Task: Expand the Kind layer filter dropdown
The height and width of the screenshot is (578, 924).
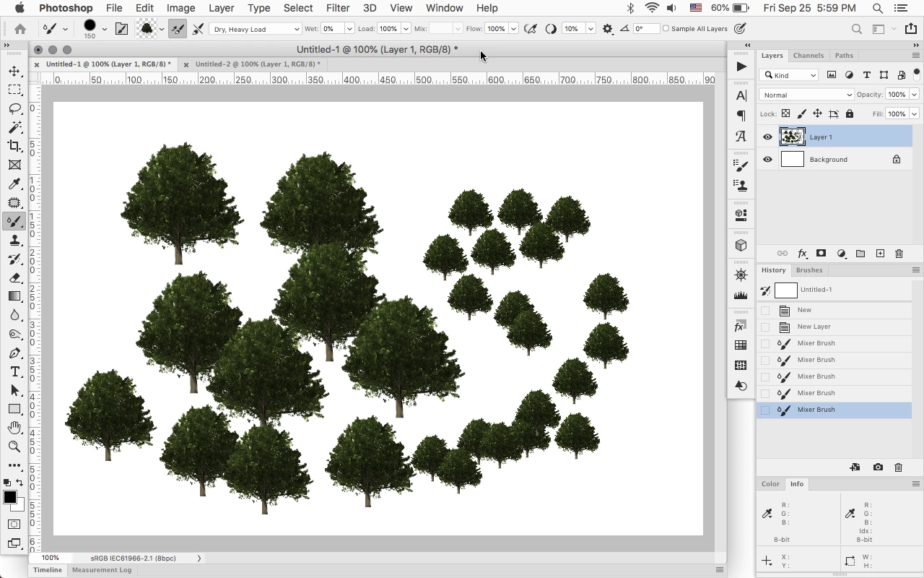Action: (790, 75)
